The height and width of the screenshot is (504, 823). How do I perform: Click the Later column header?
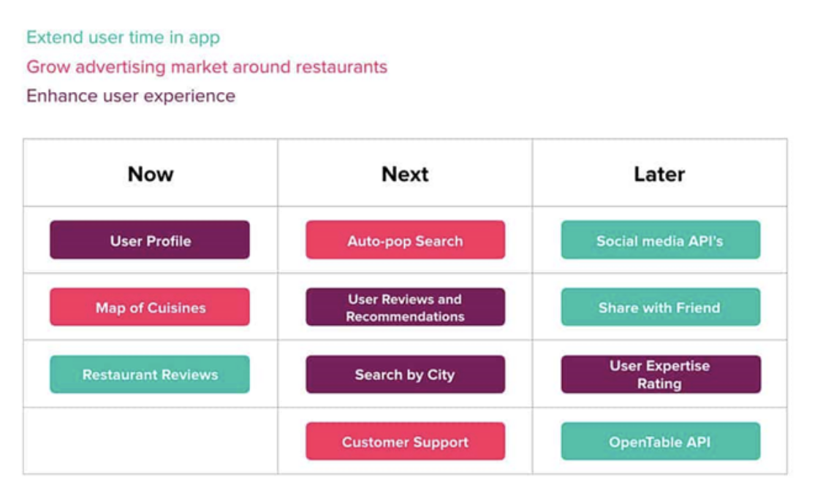coord(660,174)
